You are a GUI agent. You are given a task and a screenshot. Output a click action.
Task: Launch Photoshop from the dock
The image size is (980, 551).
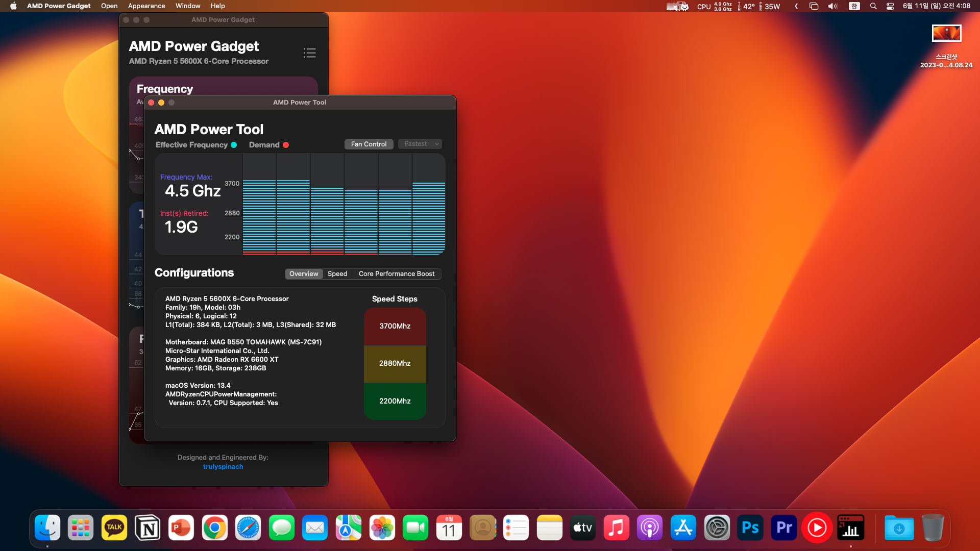[750, 528]
